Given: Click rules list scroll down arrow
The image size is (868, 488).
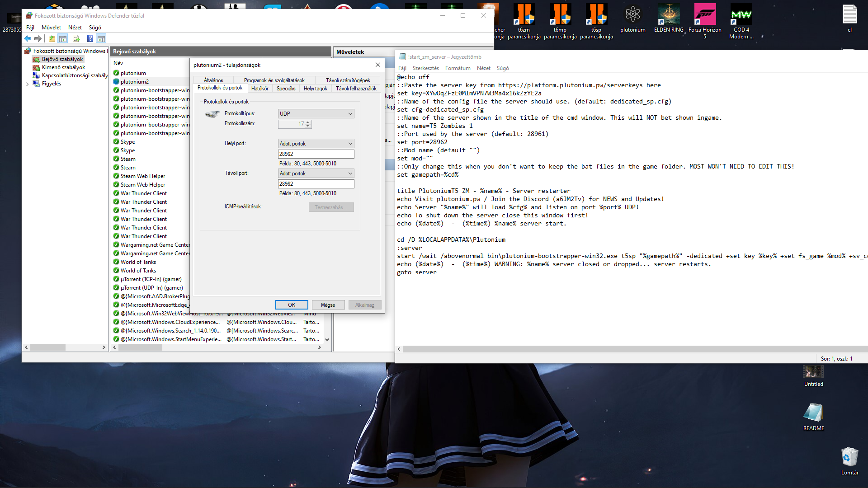Looking at the screenshot, I should coord(327,339).
